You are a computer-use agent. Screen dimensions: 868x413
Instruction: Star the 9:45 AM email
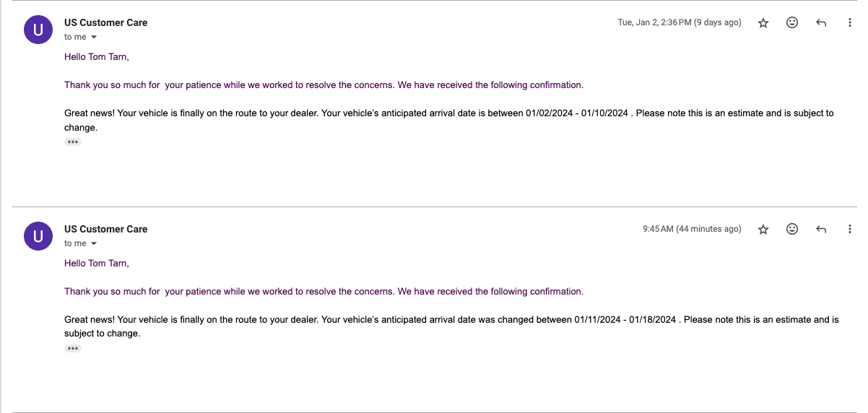pos(763,230)
